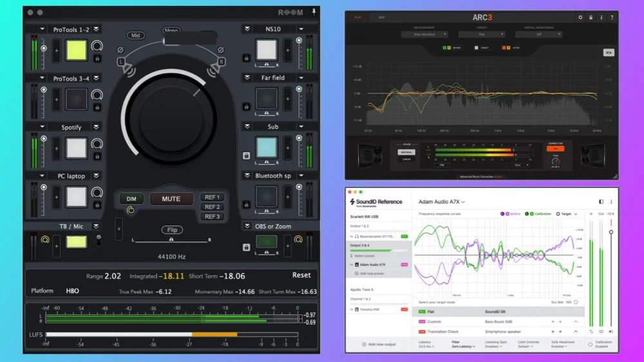The height and width of the screenshot is (362, 644).
Task: Expand ProTools 1-2 double-chevron menu
Action: 96,29
